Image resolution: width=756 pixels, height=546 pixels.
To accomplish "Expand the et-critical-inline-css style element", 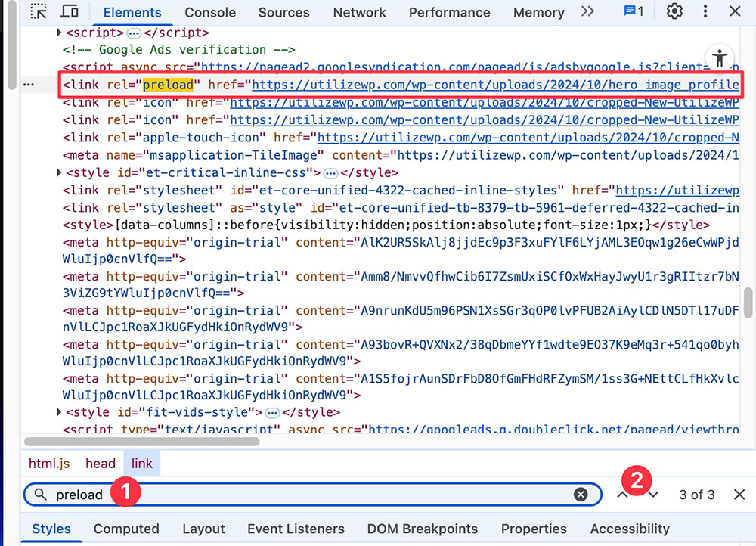I will tap(59, 172).
